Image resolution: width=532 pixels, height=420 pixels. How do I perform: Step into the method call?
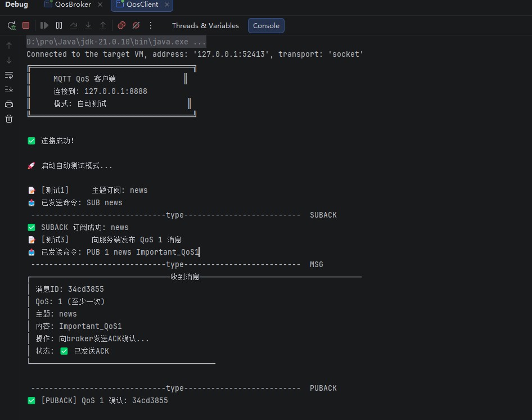(88, 25)
